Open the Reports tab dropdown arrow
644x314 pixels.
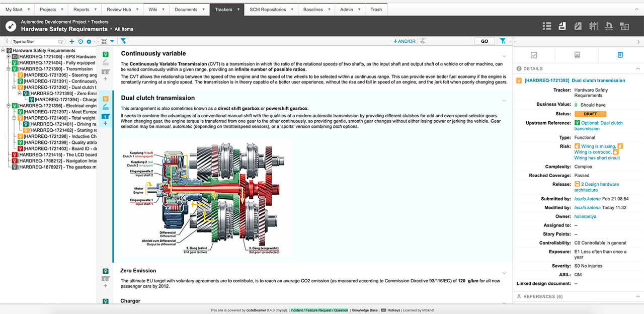pos(95,10)
